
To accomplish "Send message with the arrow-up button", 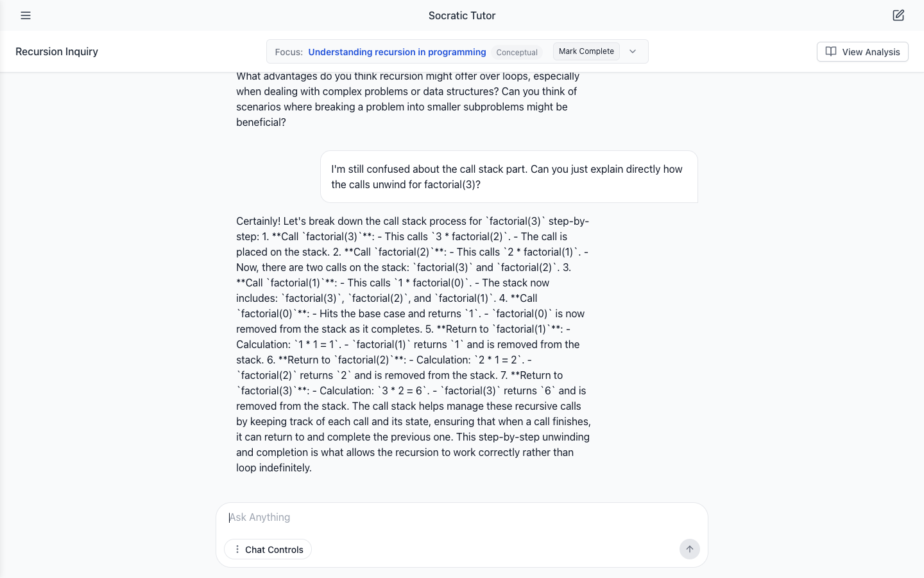I will pos(690,549).
